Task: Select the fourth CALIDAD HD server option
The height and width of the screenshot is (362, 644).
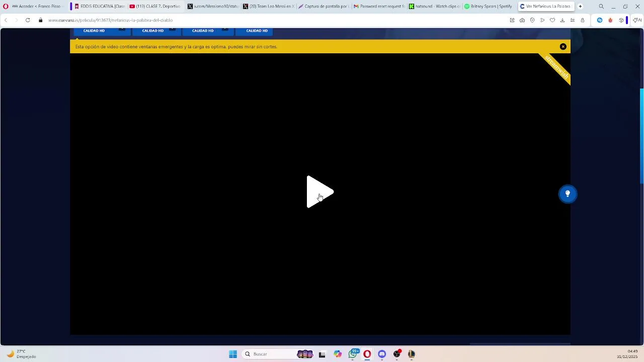Action: point(254,31)
